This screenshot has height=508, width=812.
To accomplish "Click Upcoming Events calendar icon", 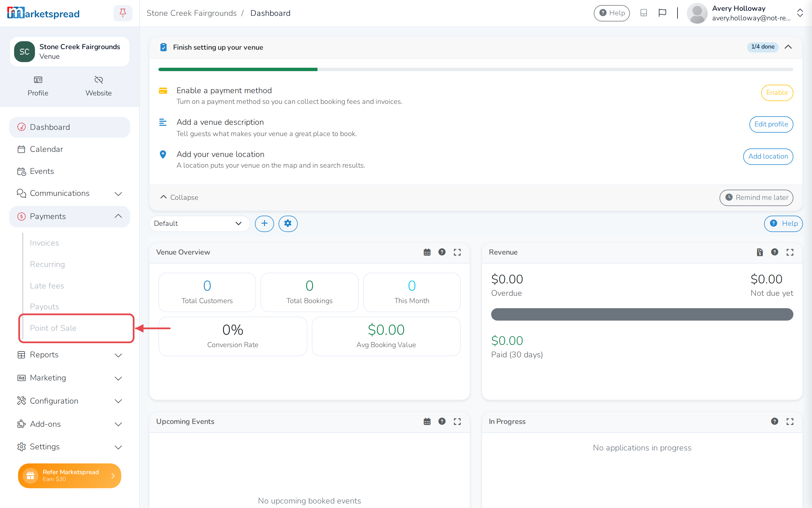I will (x=427, y=421).
